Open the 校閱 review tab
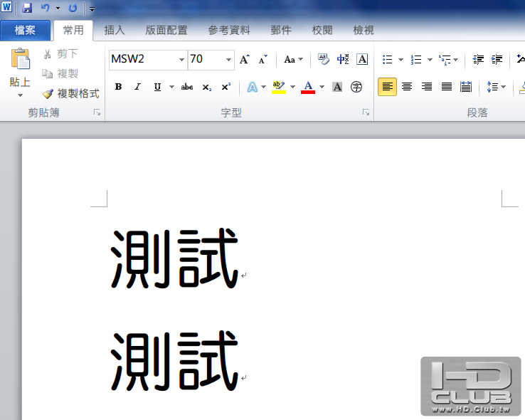This screenshot has width=525, height=420. [x=322, y=30]
